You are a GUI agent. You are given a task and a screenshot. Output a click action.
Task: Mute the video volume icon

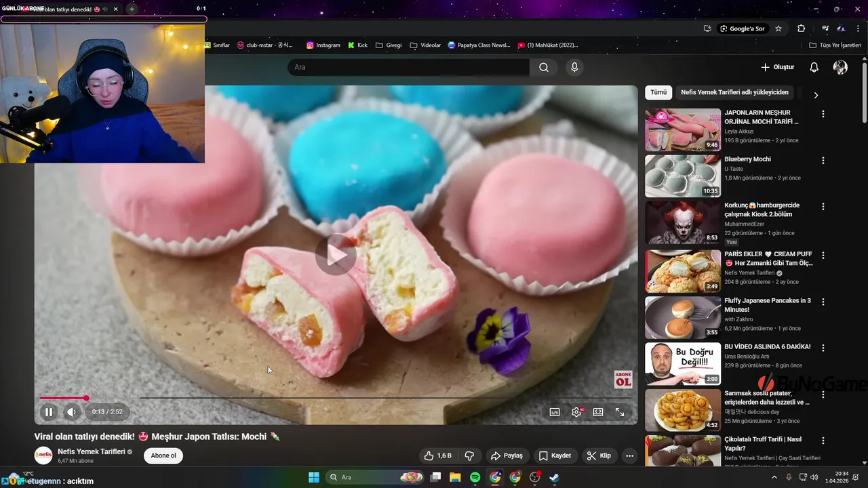coord(71,411)
